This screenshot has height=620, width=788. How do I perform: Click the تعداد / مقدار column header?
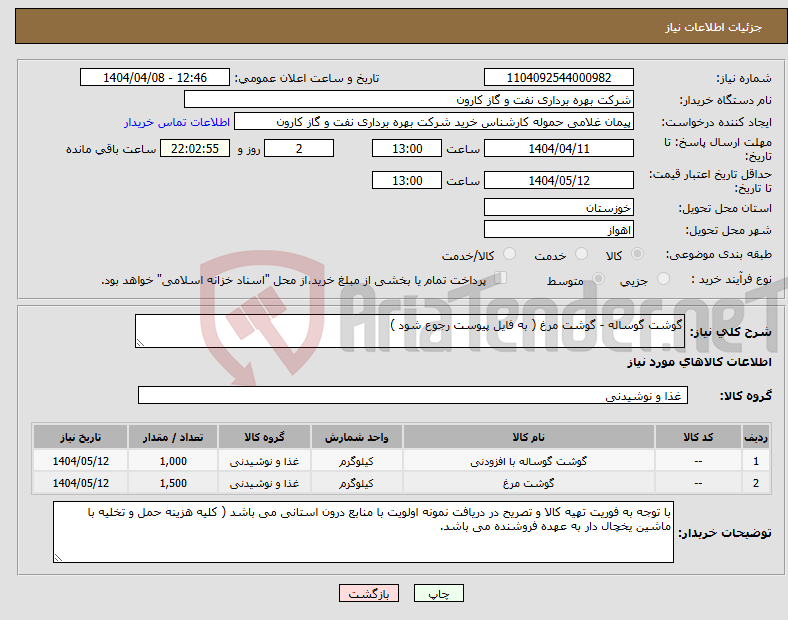click(x=173, y=437)
